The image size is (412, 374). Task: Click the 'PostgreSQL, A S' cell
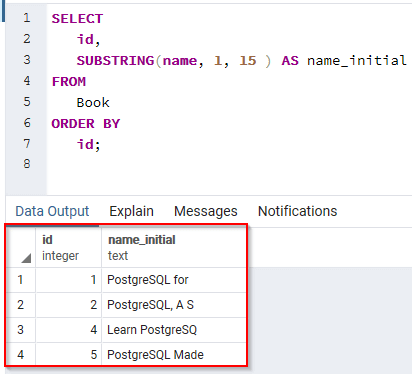tap(174, 305)
